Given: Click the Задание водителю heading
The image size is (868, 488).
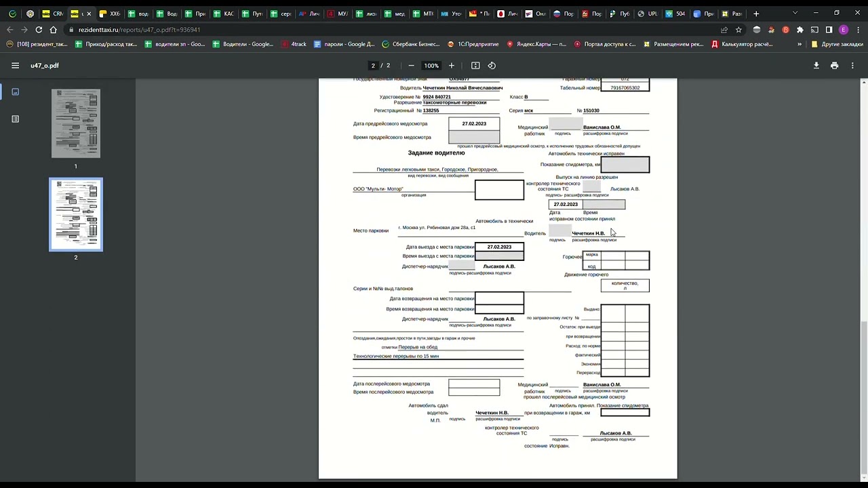Looking at the screenshot, I should (x=436, y=153).
